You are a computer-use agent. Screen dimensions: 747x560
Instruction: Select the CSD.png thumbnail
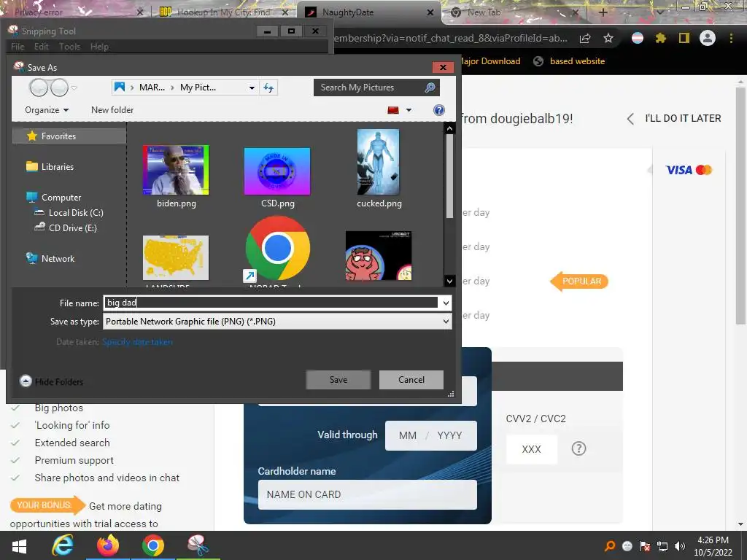[x=277, y=171]
